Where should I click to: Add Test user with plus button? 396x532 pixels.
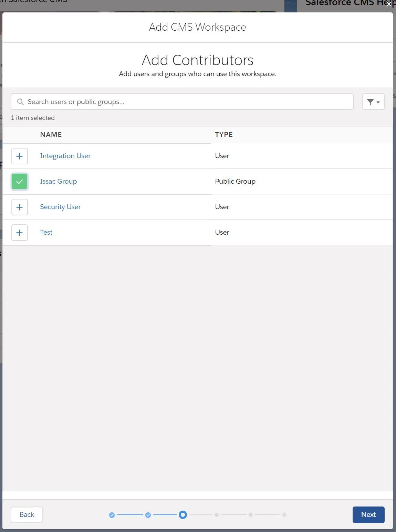(20, 233)
